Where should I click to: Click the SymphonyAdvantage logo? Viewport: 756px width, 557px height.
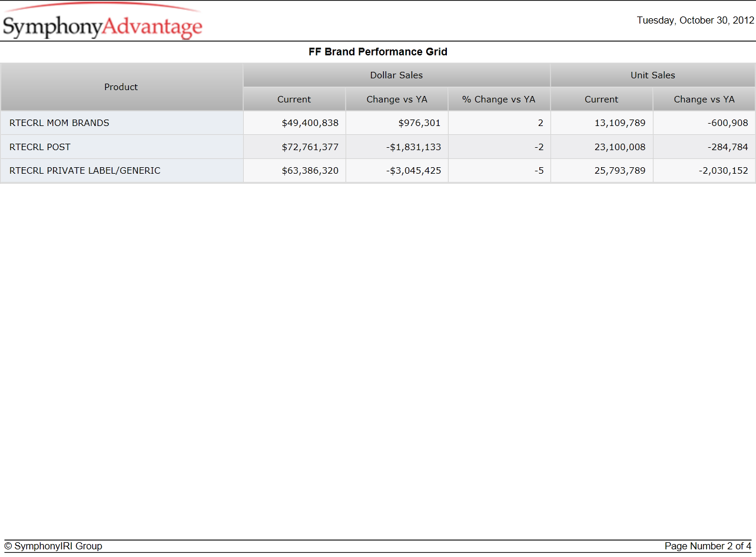tap(102, 22)
